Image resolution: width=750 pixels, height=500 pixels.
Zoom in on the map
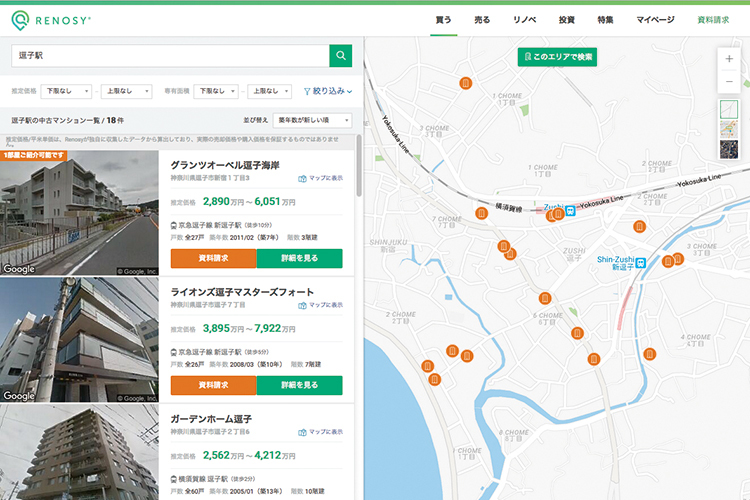click(x=729, y=59)
